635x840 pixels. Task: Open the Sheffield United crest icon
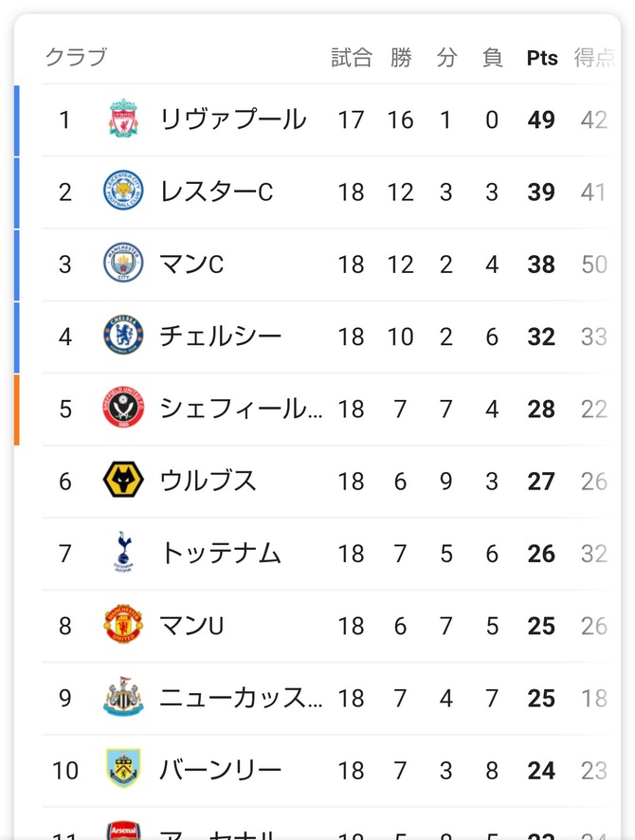123,408
